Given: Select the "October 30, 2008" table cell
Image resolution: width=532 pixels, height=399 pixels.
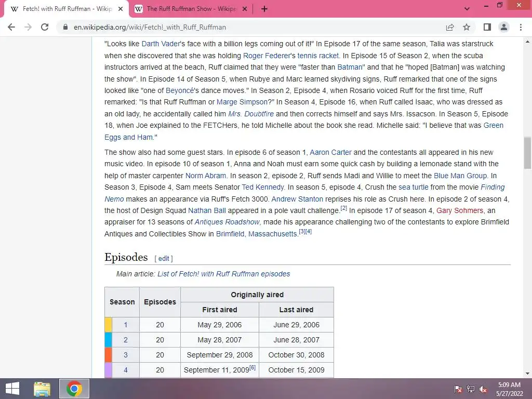Looking at the screenshot, I should click(x=296, y=355).
